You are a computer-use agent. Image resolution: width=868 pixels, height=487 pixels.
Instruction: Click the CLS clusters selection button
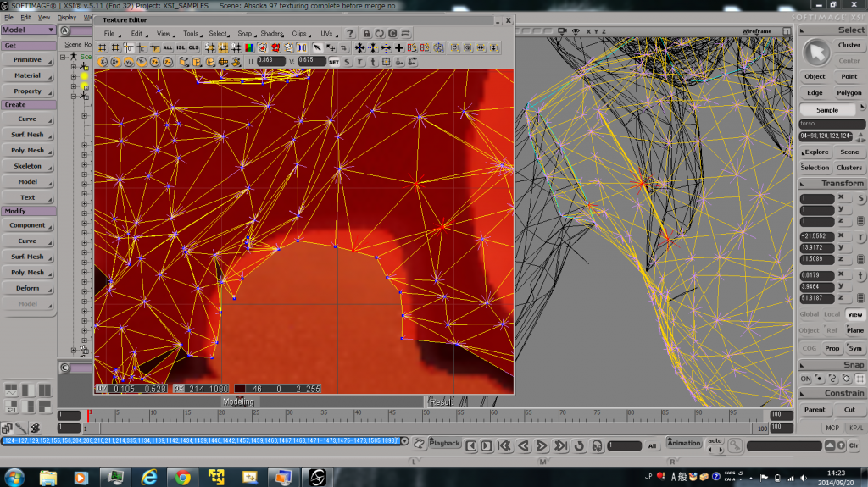(194, 48)
